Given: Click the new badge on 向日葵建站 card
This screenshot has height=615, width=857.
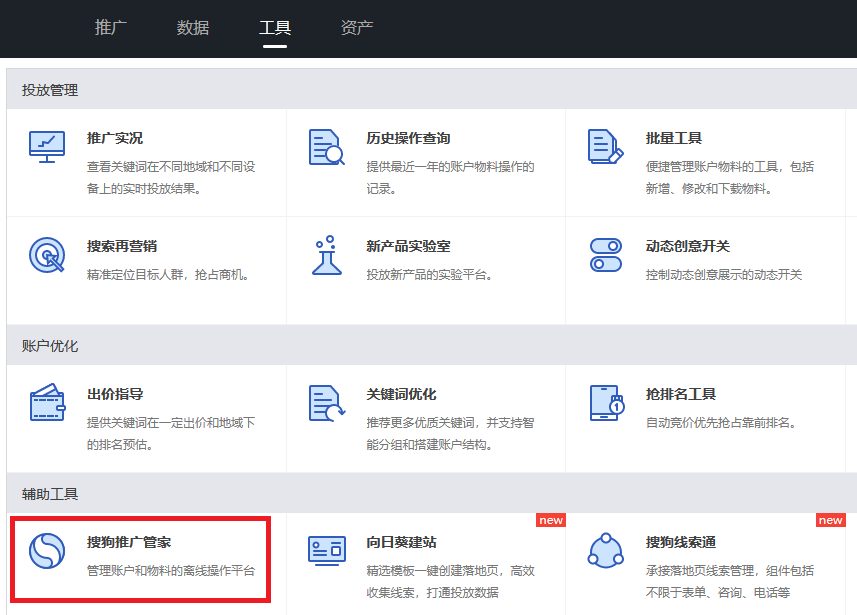Looking at the screenshot, I should point(550,520).
